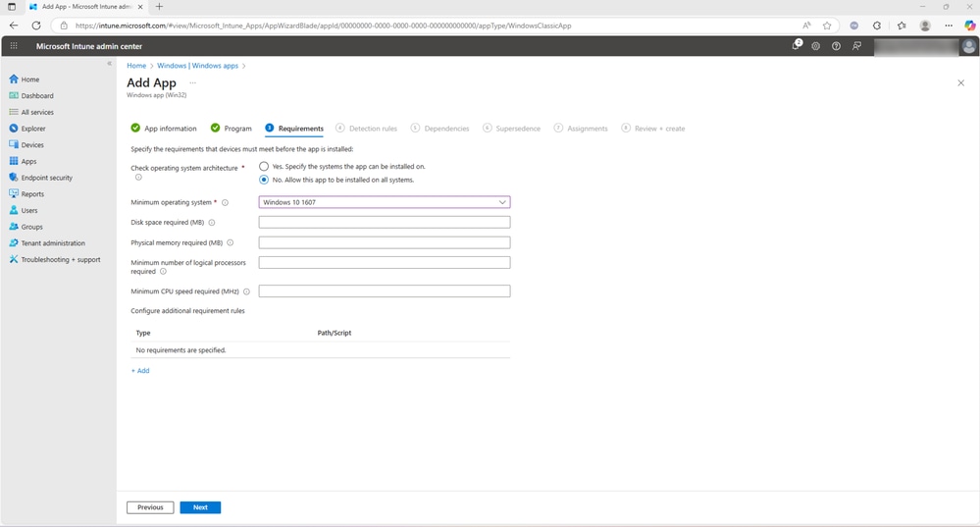The height and width of the screenshot is (527, 980).
Task: Follow the Home breadcrumb link
Action: coord(136,66)
